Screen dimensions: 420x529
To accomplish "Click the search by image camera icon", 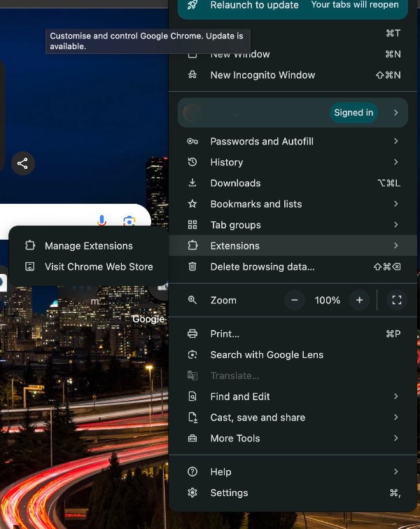I will [x=129, y=221].
